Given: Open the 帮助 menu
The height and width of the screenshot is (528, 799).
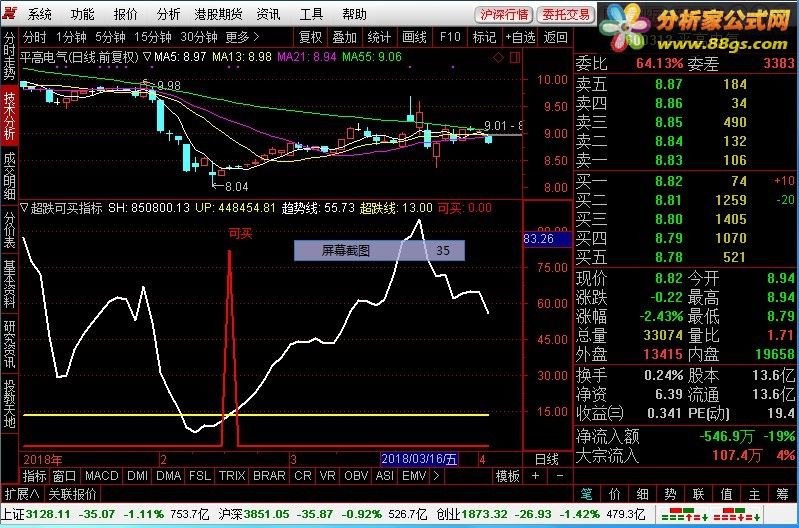Looking at the screenshot, I should click(x=354, y=14).
